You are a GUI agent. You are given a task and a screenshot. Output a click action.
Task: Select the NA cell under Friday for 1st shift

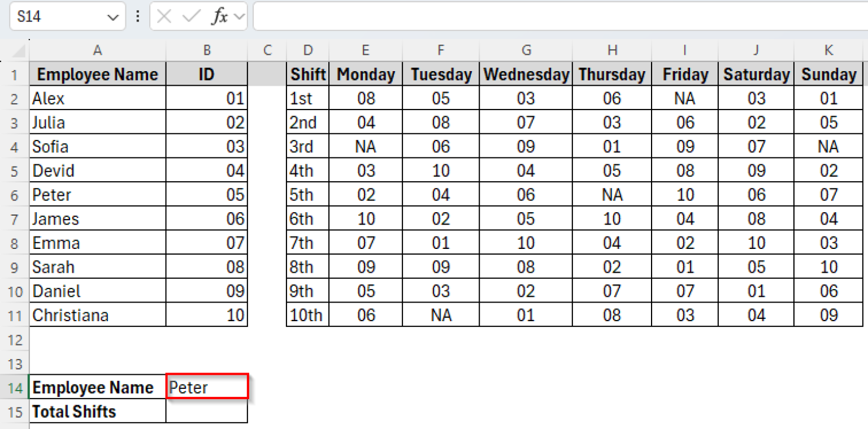[x=684, y=98]
